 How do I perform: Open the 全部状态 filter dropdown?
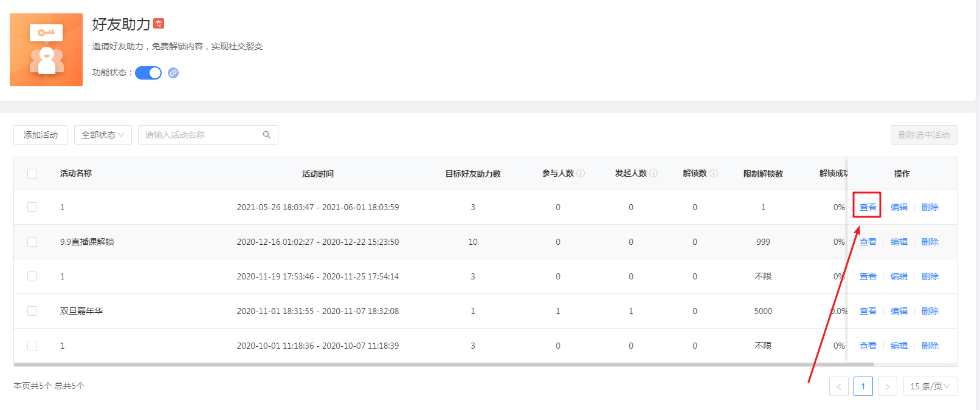(x=103, y=135)
